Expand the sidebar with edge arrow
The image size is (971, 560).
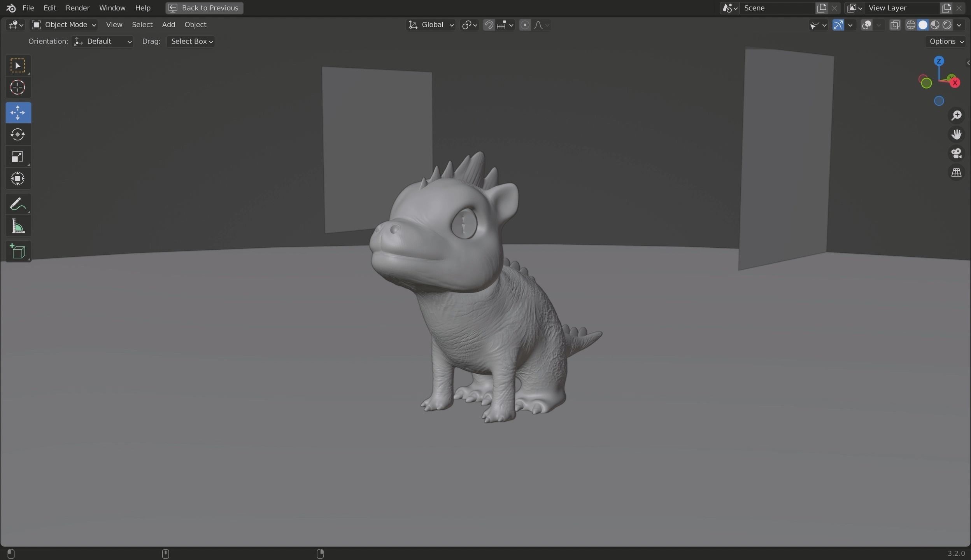pos(968,63)
